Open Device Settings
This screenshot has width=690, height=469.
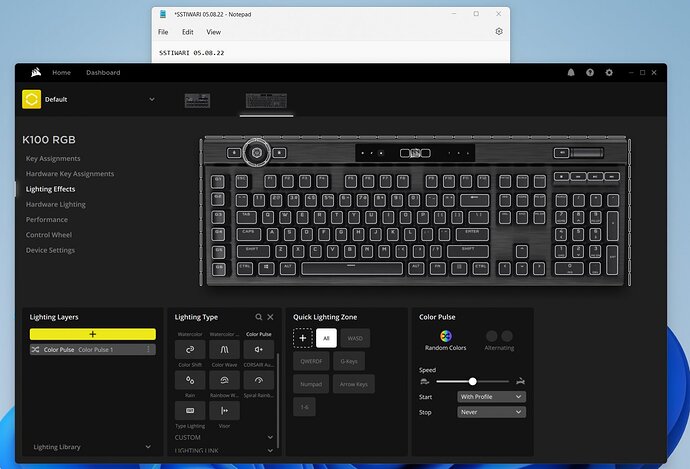50,250
